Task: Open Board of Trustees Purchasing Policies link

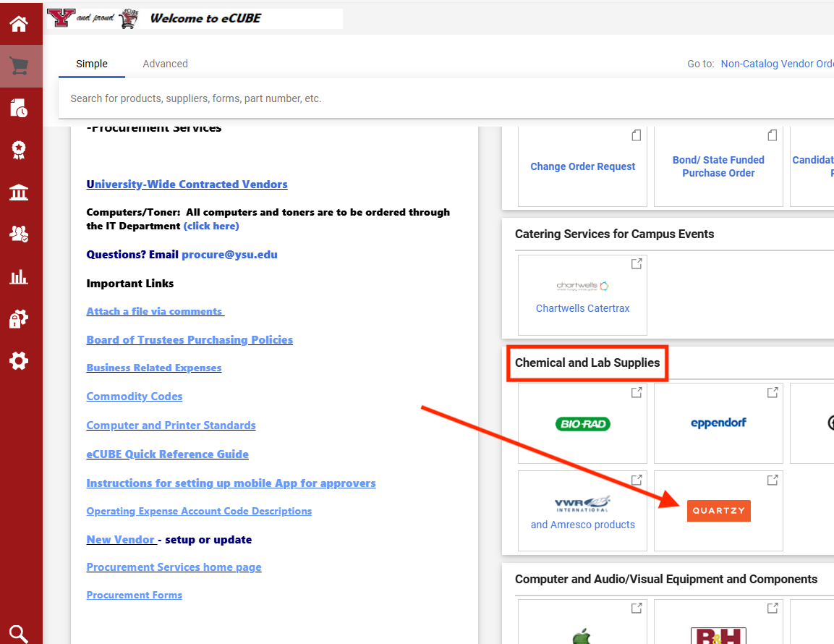Action: tap(190, 339)
